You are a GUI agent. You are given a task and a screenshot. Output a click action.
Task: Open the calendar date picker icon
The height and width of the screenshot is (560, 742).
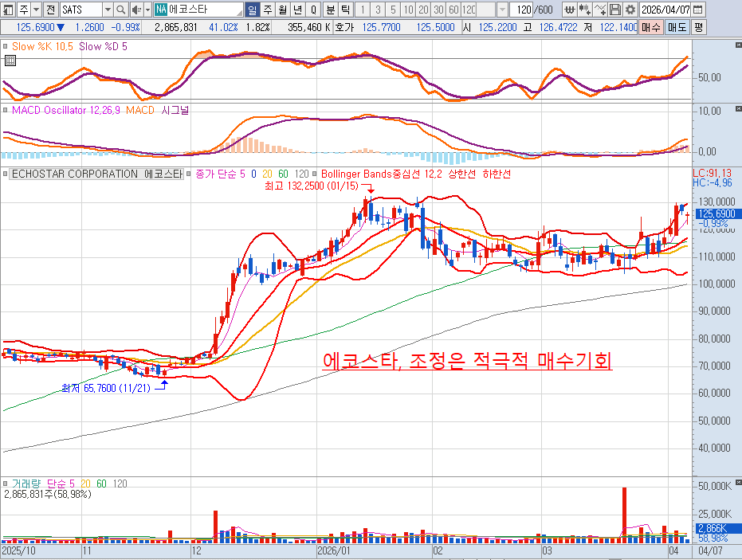point(698,10)
